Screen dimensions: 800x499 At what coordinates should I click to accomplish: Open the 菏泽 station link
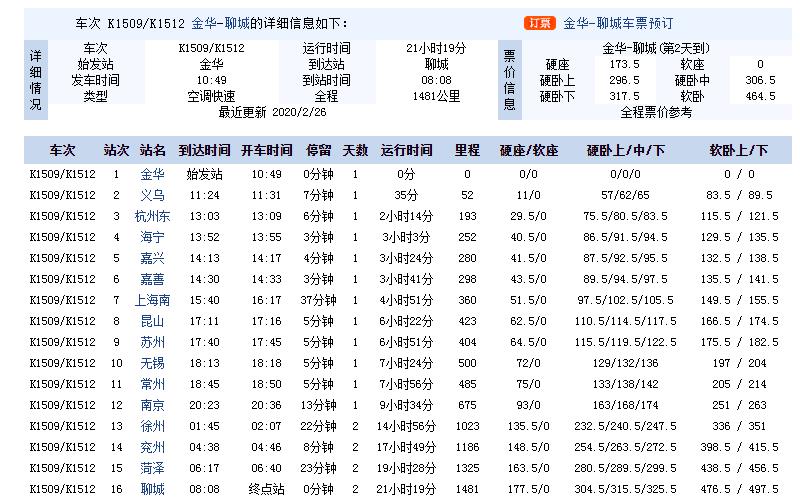click(x=152, y=468)
